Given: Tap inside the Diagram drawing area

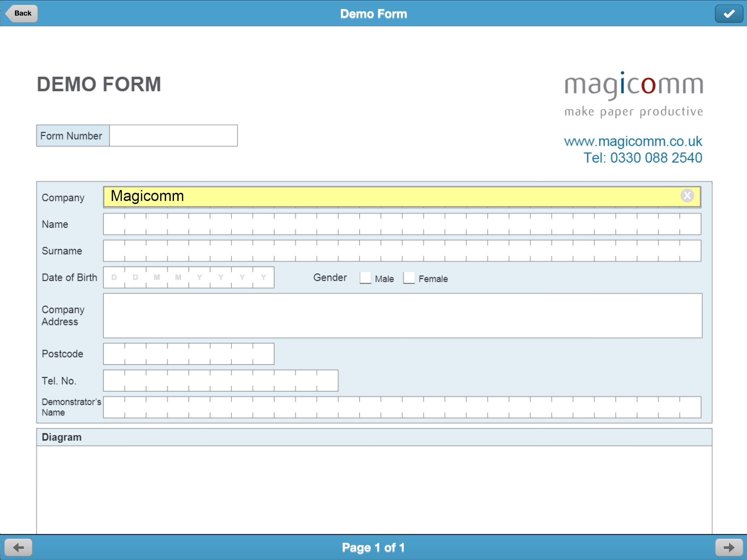Looking at the screenshot, I should (x=374, y=490).
